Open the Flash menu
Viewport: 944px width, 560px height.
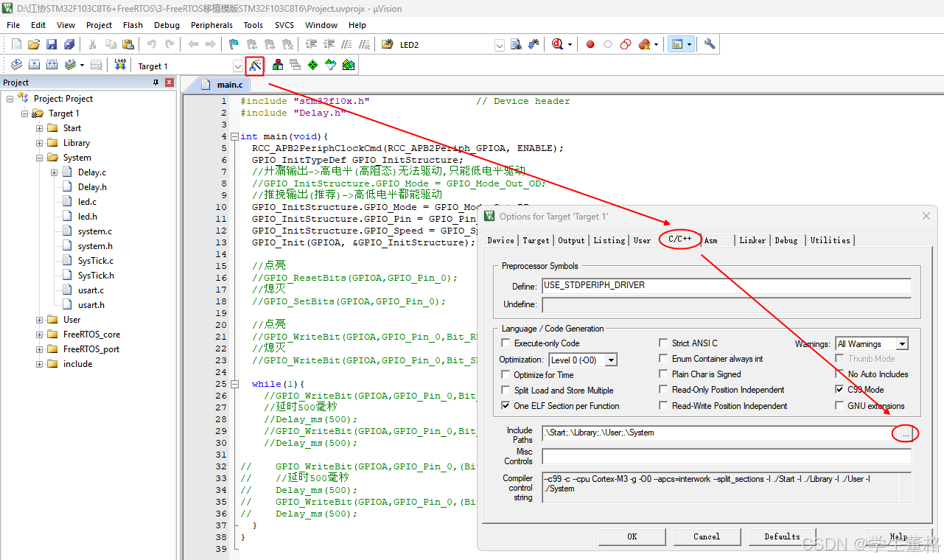click(133, 25)
